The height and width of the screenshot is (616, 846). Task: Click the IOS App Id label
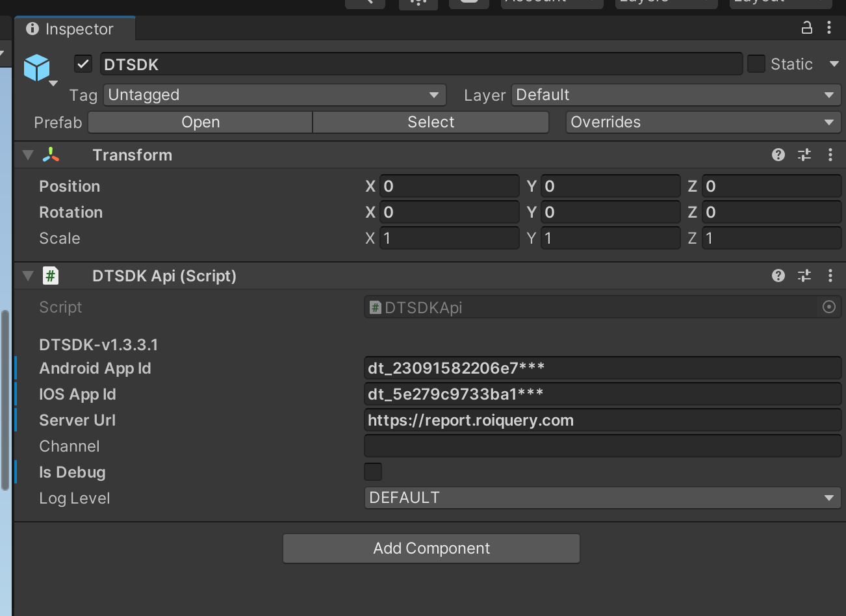coord(77,394)
